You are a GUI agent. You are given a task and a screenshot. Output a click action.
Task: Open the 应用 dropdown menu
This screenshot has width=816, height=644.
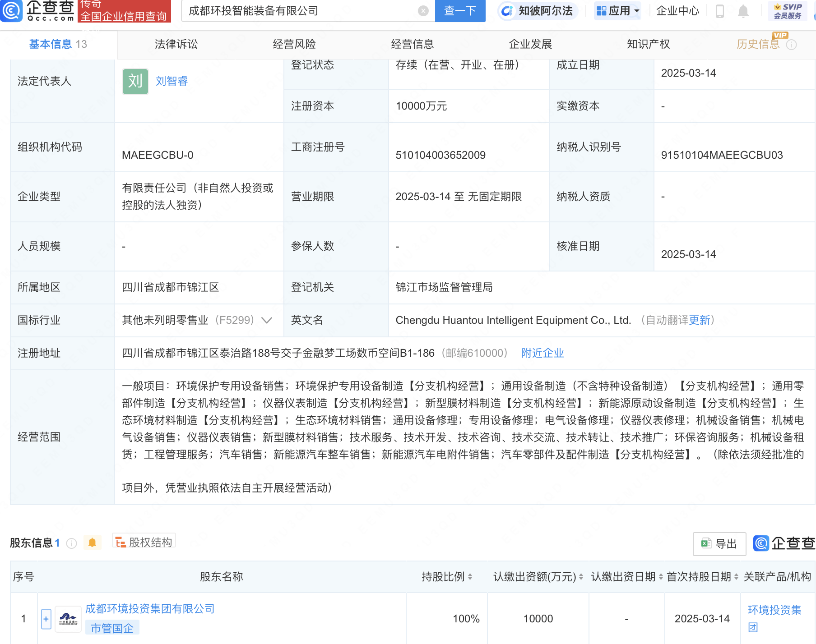(617, 11)
